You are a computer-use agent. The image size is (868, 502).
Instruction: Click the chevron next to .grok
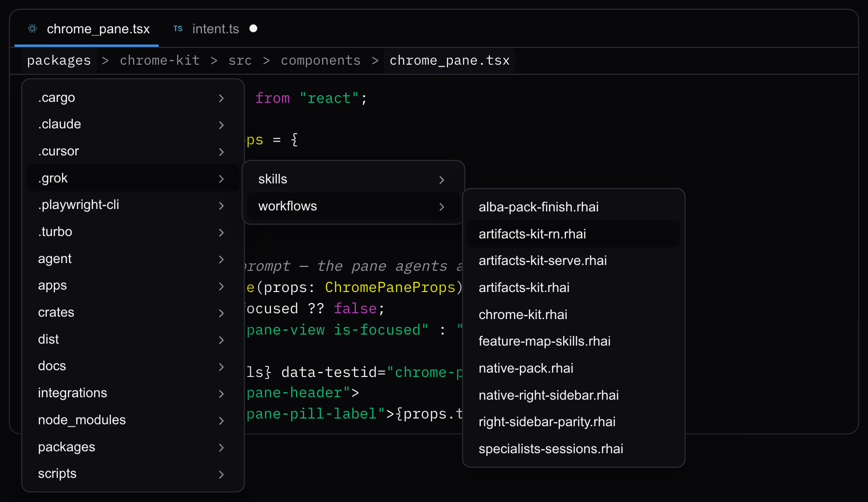[x=221, y=179]
